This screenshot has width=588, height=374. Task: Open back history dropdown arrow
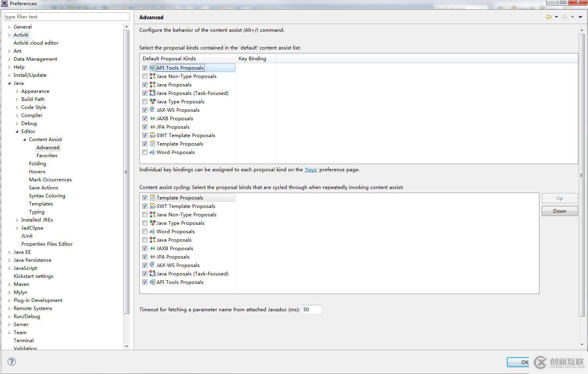point(556,17)
